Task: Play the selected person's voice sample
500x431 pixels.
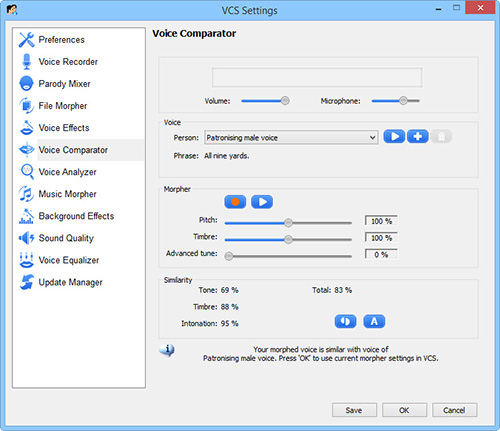Action: click(394, 137)
